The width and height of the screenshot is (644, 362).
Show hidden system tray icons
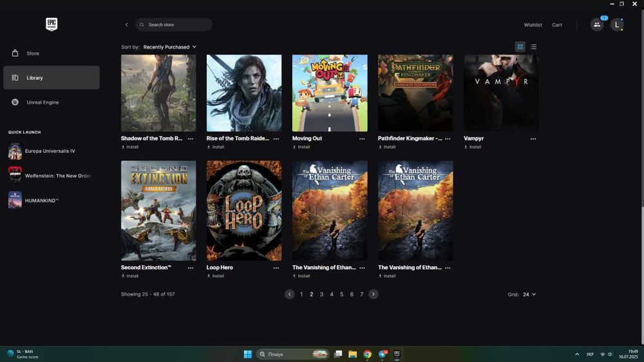(x=577, y=354)
